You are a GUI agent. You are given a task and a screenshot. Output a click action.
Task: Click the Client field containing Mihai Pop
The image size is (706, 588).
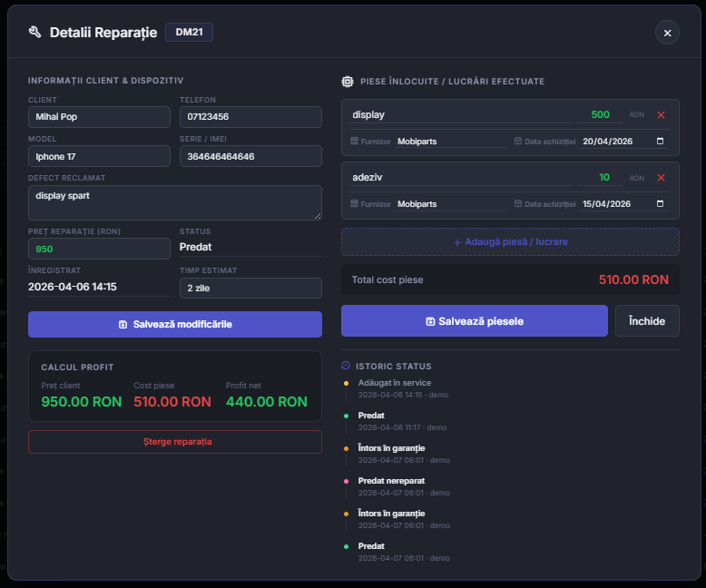click(x=99, y=117)
